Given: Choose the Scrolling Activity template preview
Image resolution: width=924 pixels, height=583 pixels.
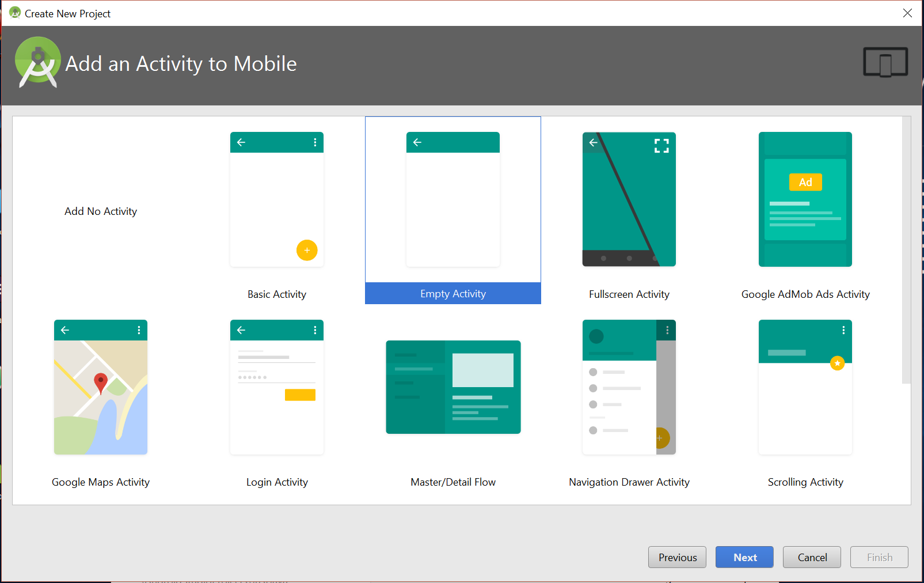Looking at the screenshot, I should point(805,387).
